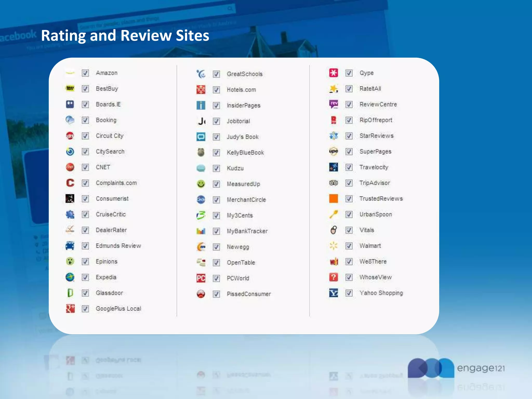Click the Complaints.com red C icon
Image resolution: width=532 pixels, height=399 pixels.
pos(70,183)
